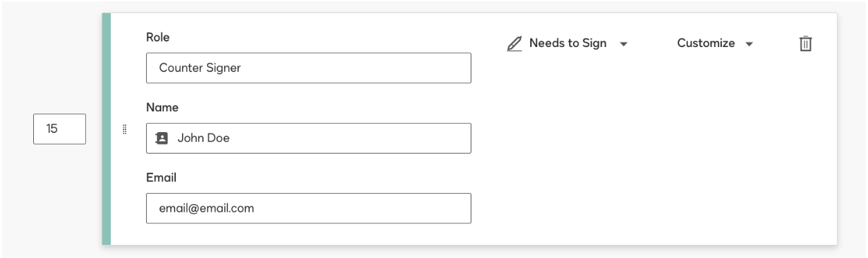Click the Role field label
868x258 pixels.
click(x=158, y=39)
